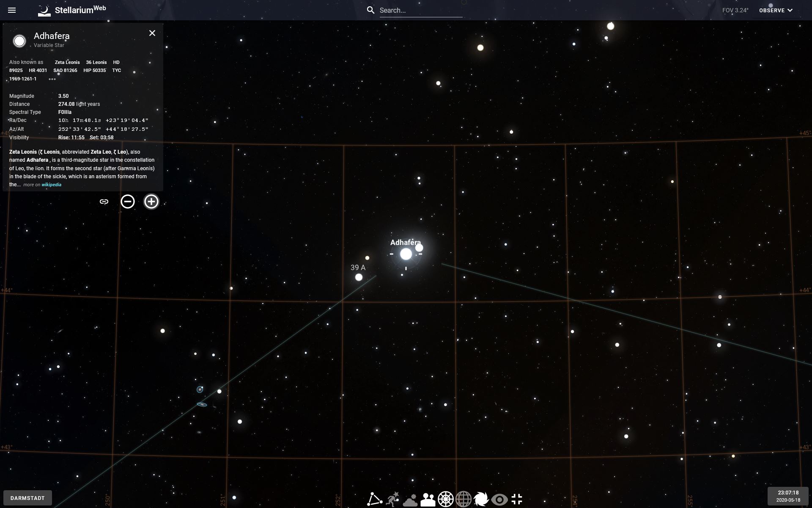This screenshot has width=812, height=508.
Task: Exit fullscreen mode icon
Action: click(x=517, y=499)
